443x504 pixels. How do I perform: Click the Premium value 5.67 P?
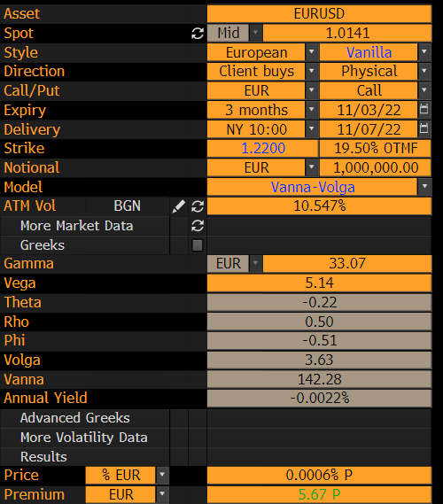[x=319, y=494]
